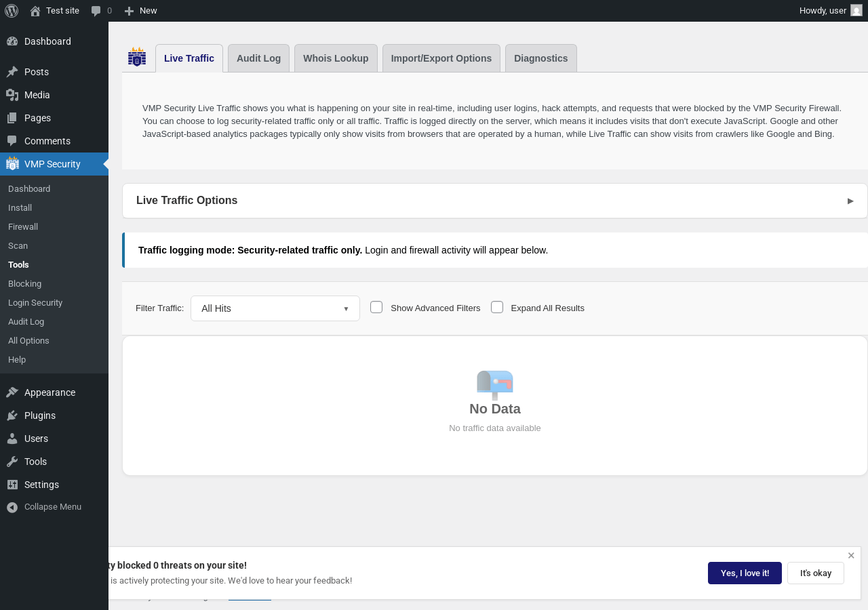
Task: Open the Firewall submenu item
Action: click(54, 226)
